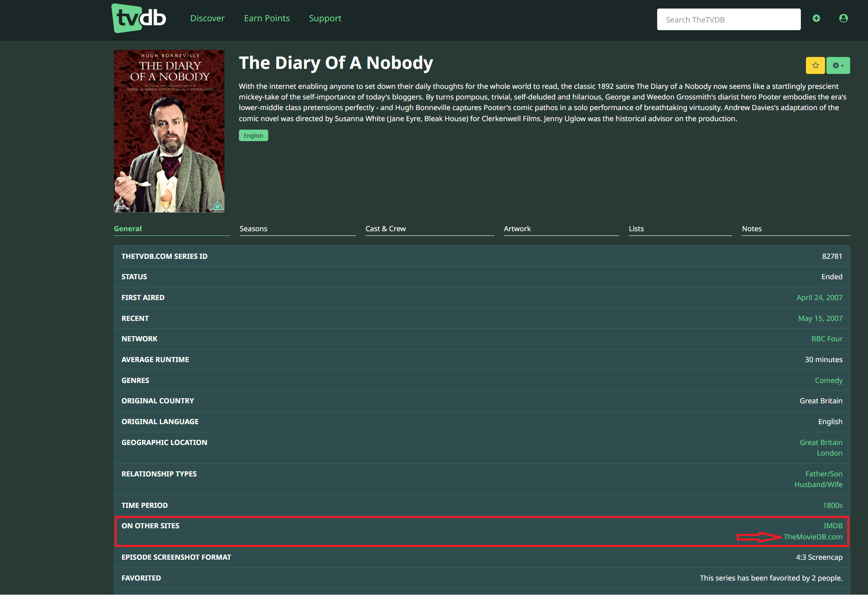This screenshot has width=868, height=595.
Task: Click the TVDB logo
Action: click(x=139, y=18)
